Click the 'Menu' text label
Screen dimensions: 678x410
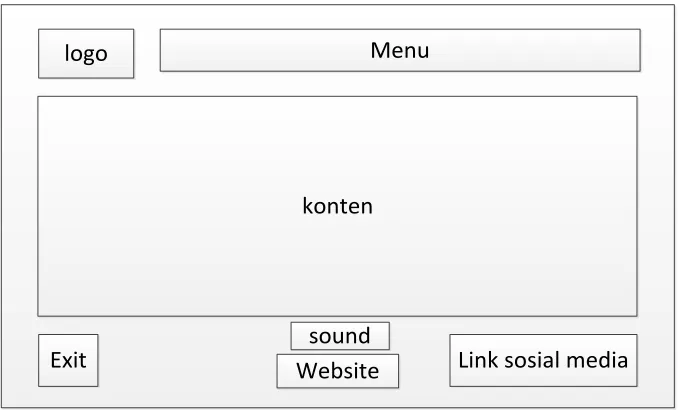tap(400, 50)
